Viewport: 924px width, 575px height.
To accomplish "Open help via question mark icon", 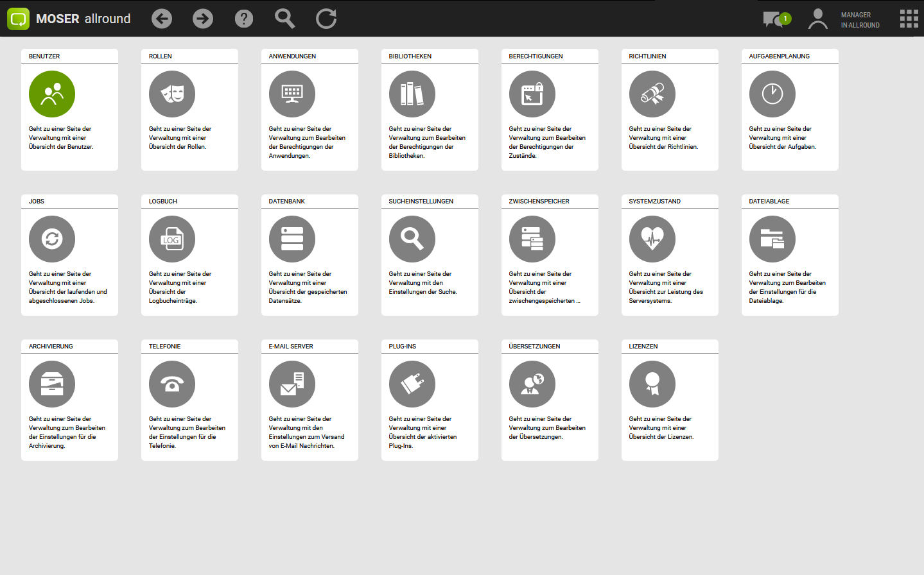I will pos(244,19).
